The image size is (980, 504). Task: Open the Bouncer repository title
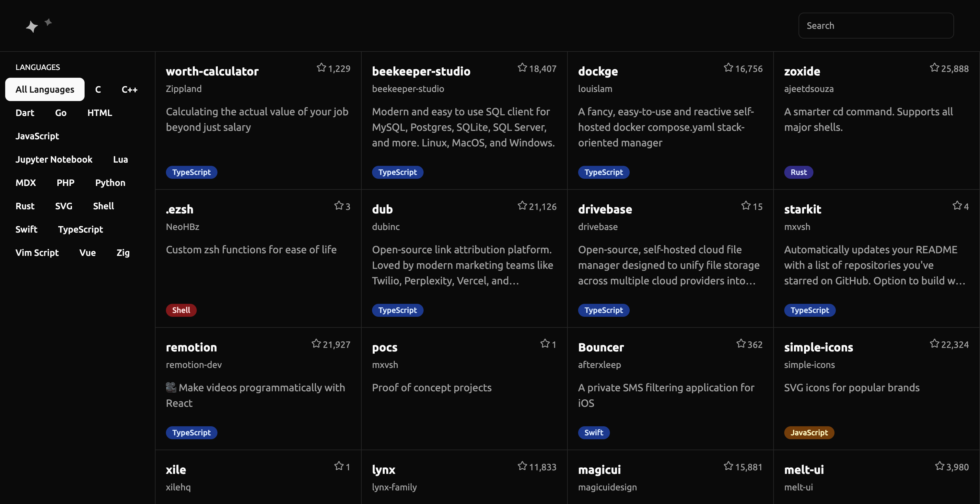[601, 347]
